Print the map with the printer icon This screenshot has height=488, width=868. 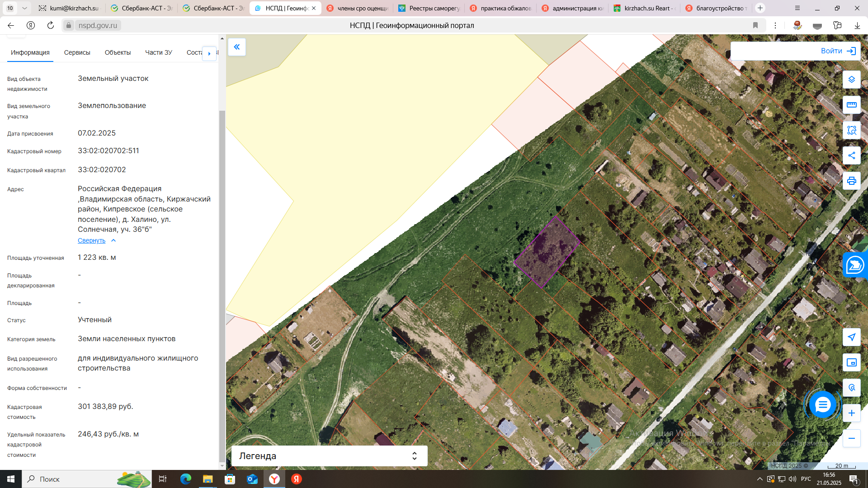click(851, 181)
